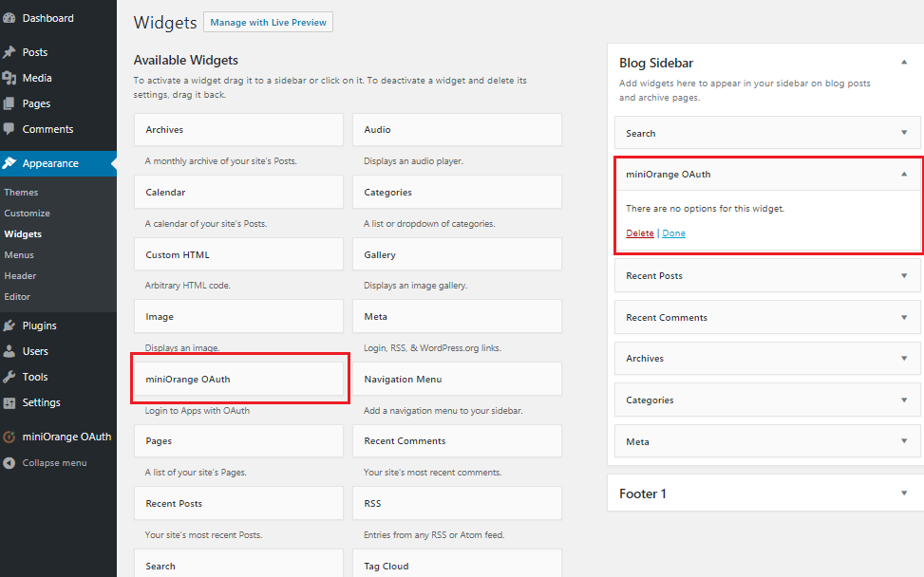
Task: Select the Navigation Menu available widget
Action: point(458,380)
